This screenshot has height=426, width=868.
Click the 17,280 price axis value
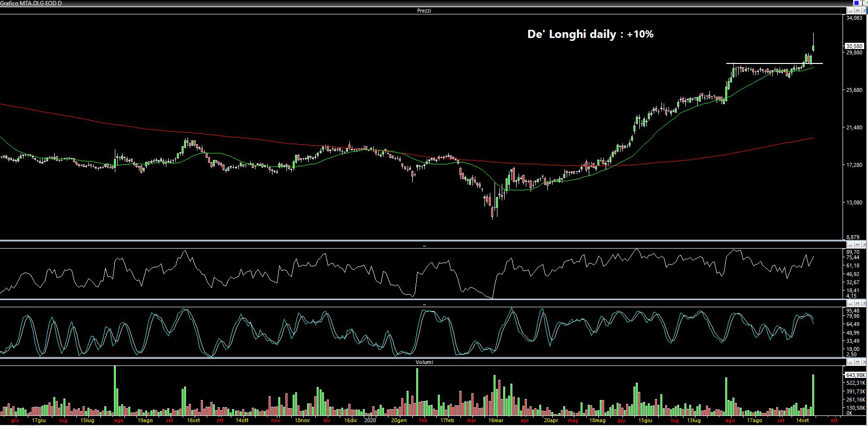coord(854,165)
